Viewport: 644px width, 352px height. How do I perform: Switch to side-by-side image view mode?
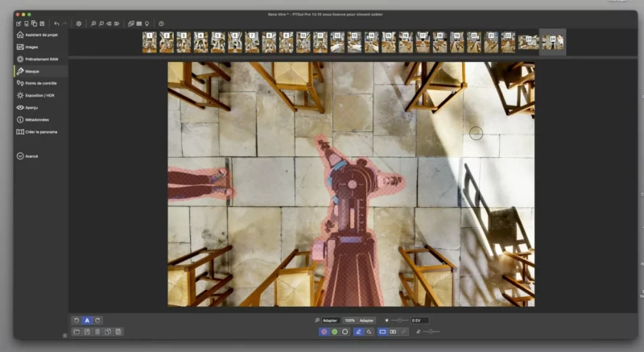click(393, 332)
